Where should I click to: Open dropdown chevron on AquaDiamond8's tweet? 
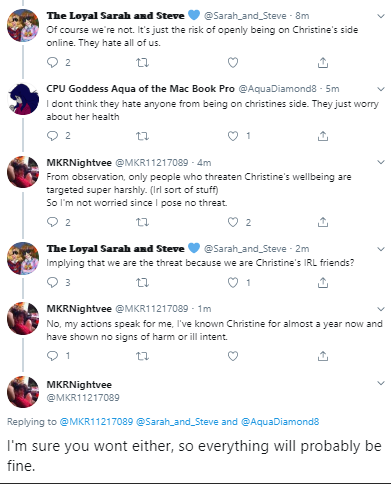tap(381, 89)
